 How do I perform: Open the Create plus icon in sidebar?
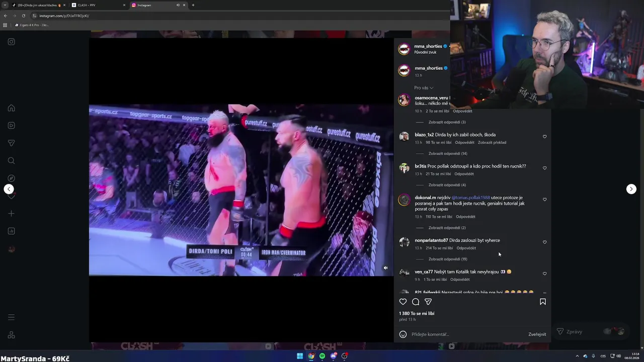click(x=11, y=214)
